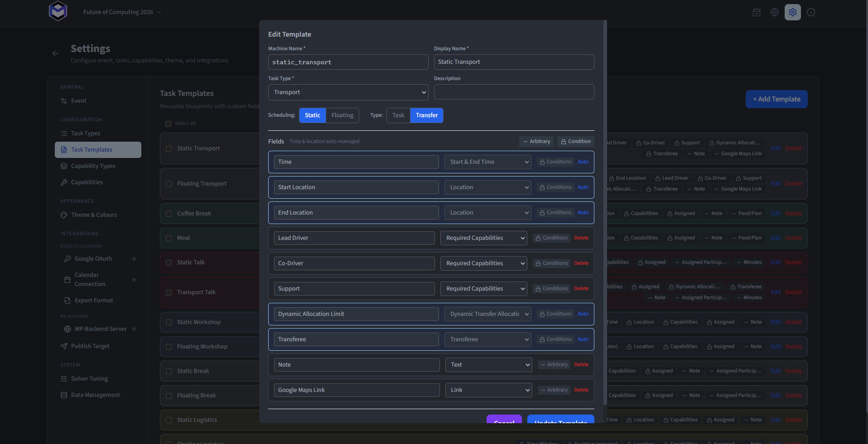Delete the Lead Driver field
The width and height of the screenshot is (868, 444).
pyautogui.click(x=581, y=238)
